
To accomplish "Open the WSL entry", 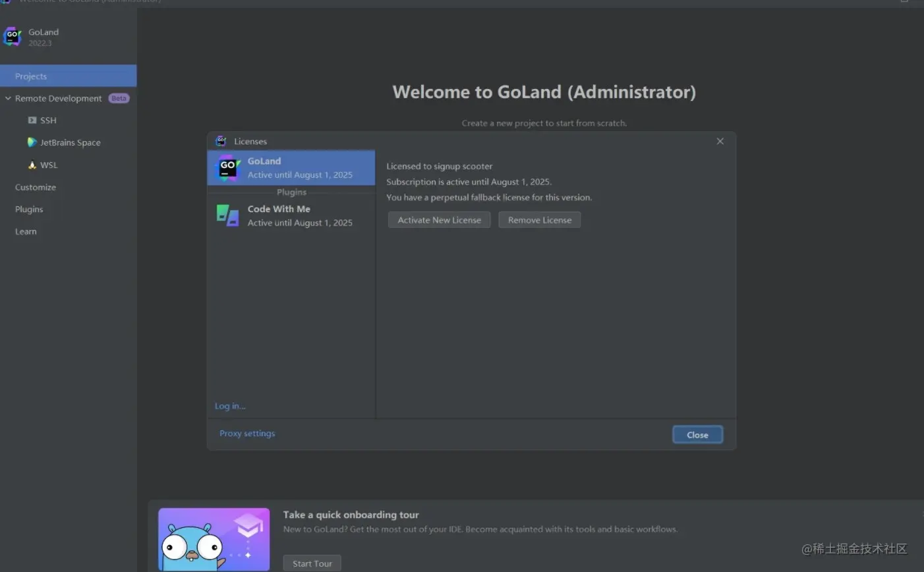I will (49, 165).
